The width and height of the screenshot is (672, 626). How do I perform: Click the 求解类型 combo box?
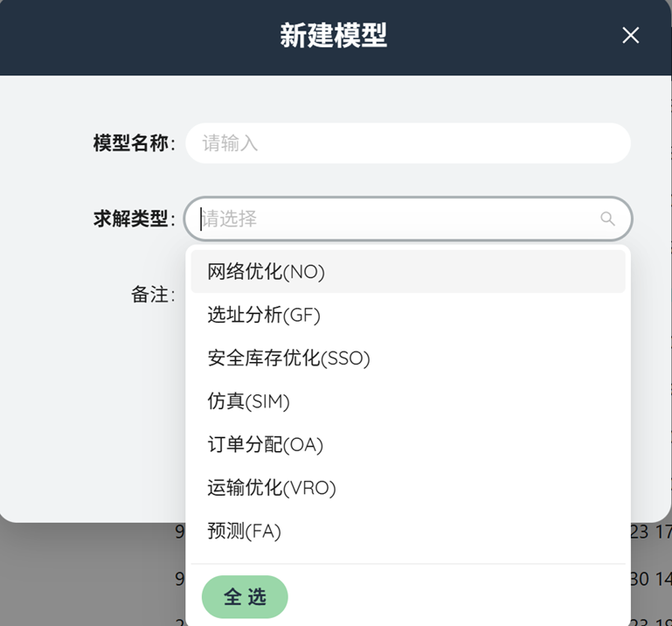click(x=408, y=219)
